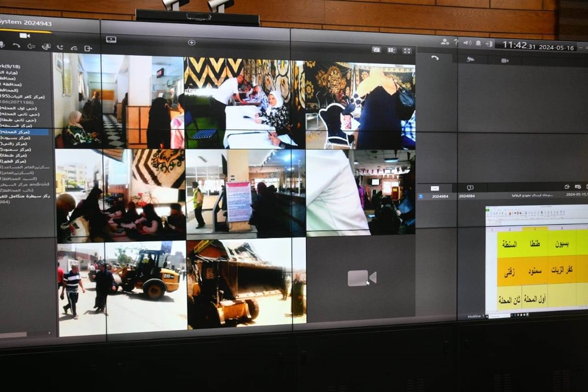Image resolution: width=588 pixels, height=392 pixels.
Task: Click the scroll arrow at group list bottom
Action: (49, 333)
